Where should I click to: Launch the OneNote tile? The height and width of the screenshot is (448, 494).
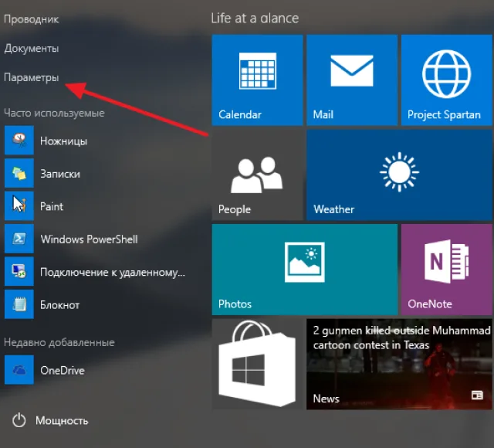tap(446, 270)
